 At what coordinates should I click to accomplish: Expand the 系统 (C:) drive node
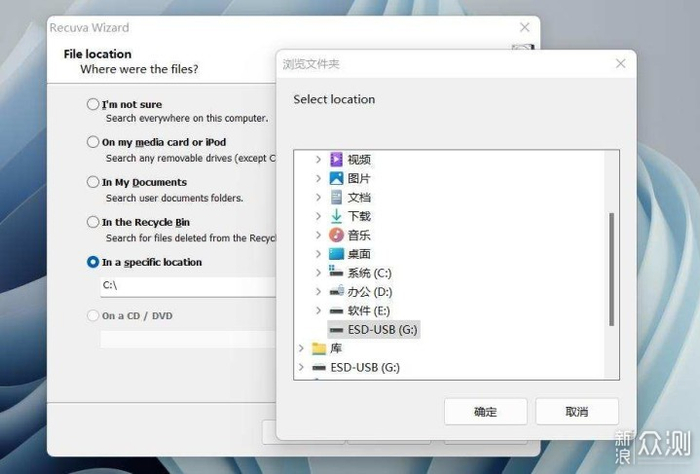(x=318, y=273)
